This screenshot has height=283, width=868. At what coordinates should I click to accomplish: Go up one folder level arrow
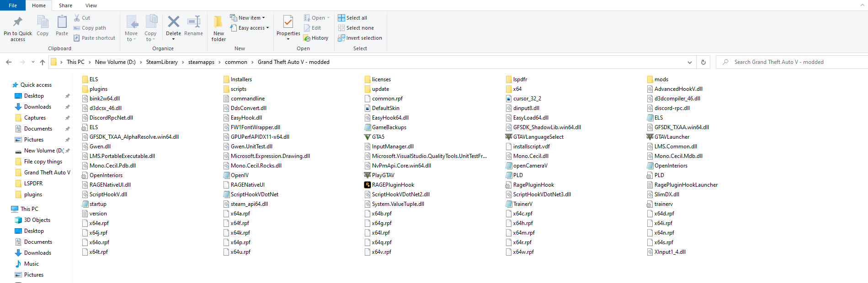pos(43,62)
